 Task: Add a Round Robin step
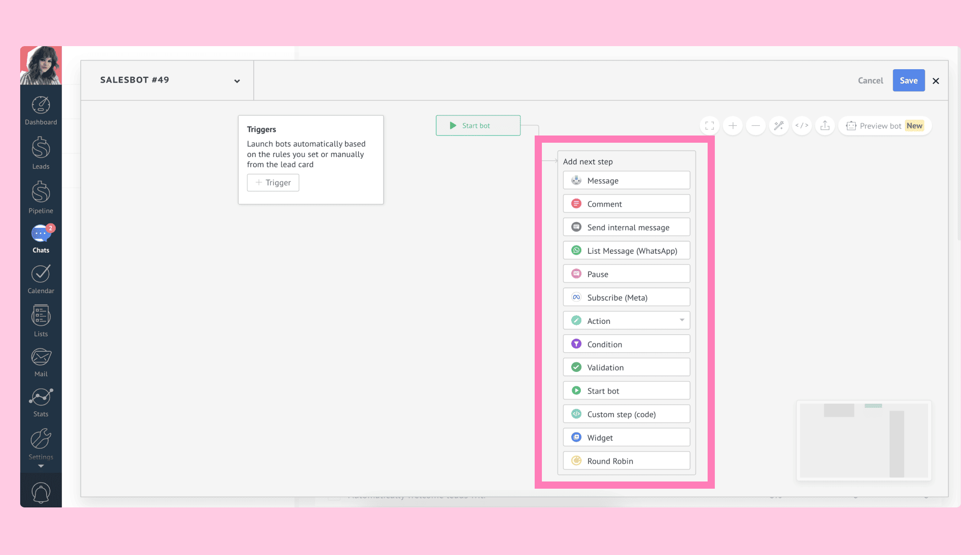point(626,461)
